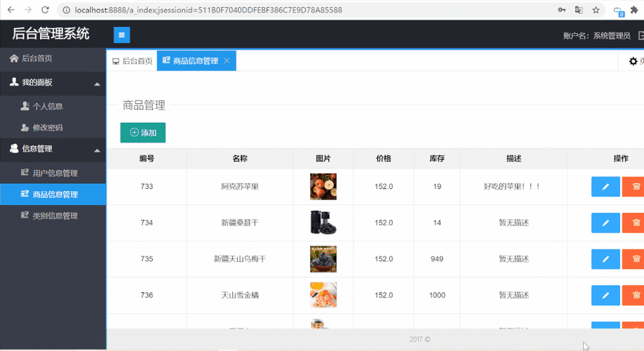Collapse the 我的面板 sidebar section
The width and height of the screenshot is (644, 351).
53,83
